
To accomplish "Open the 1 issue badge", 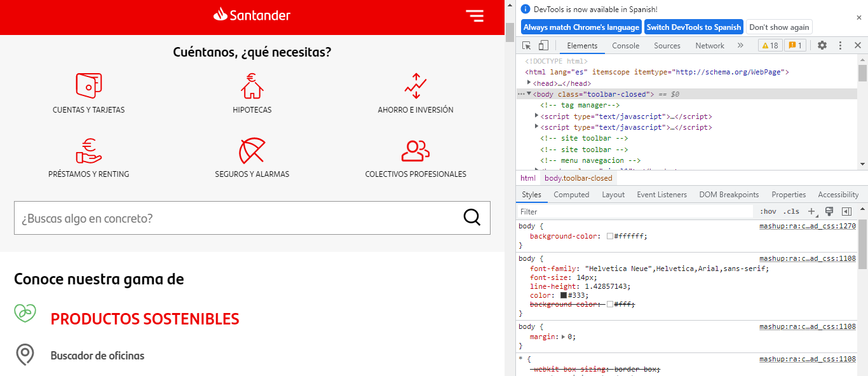I will pos(795,45).
